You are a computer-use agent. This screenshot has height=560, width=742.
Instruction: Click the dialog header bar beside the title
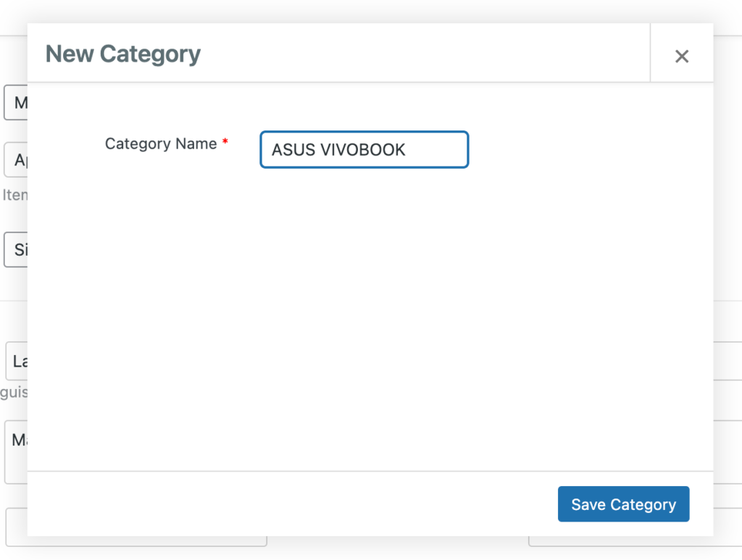coord(426,52)
